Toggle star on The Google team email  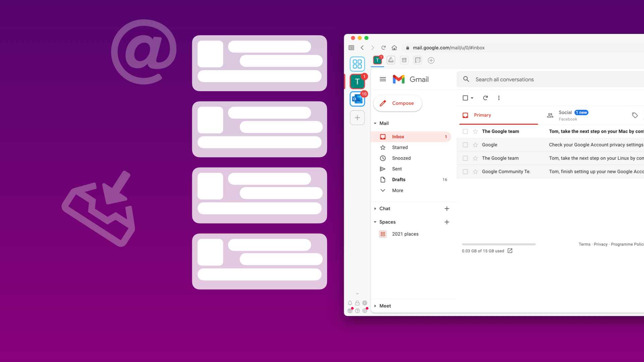pos(476,131)
